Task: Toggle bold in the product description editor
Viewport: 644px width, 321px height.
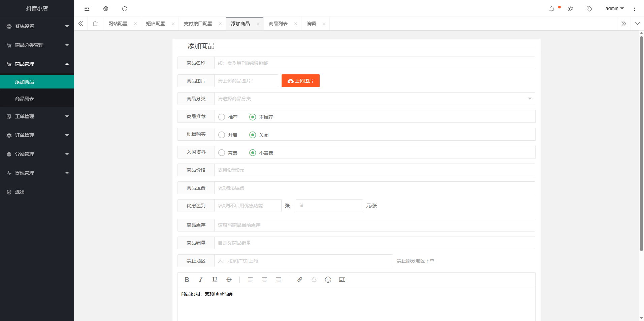Action: tap(187, 279)
